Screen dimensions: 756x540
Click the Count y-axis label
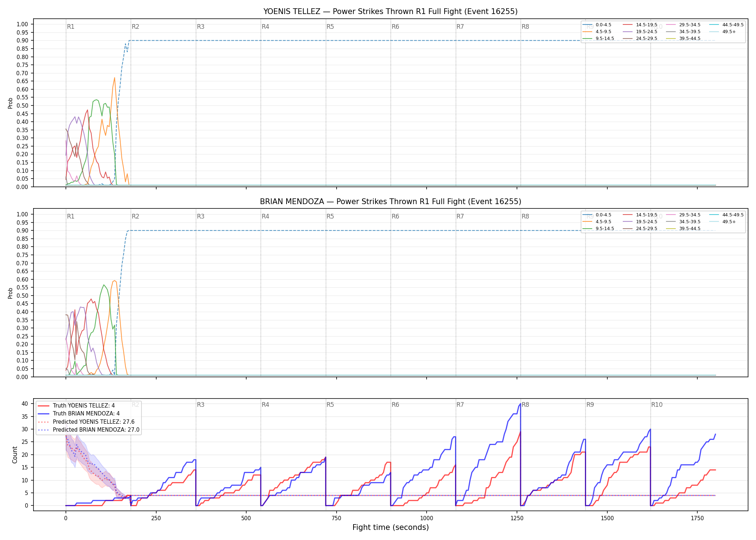coord(15,455)
